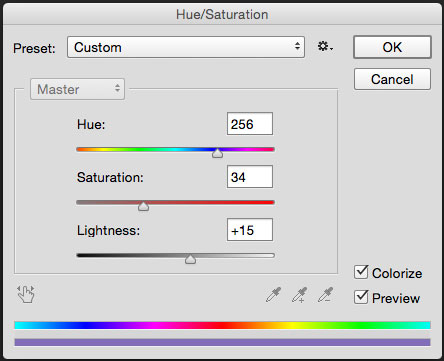Click the Hue slider handle
The width and height of the screenshot is (444, 361).
pyautogui.click(x=217, y=153)
